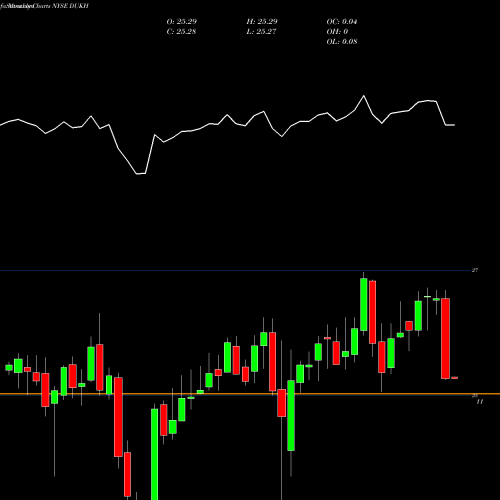
Task: Click the OC: 0.04 reading
Action: pyautogui.click(x=342, y=22)
